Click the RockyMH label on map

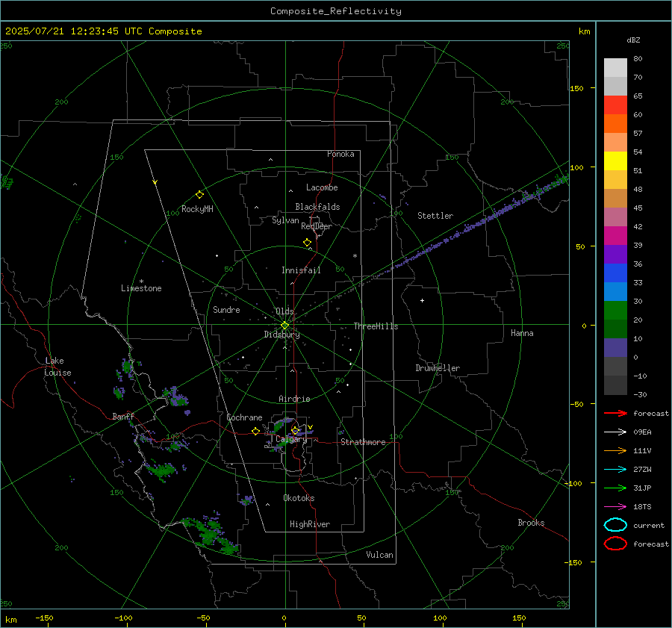coord(197,209)
